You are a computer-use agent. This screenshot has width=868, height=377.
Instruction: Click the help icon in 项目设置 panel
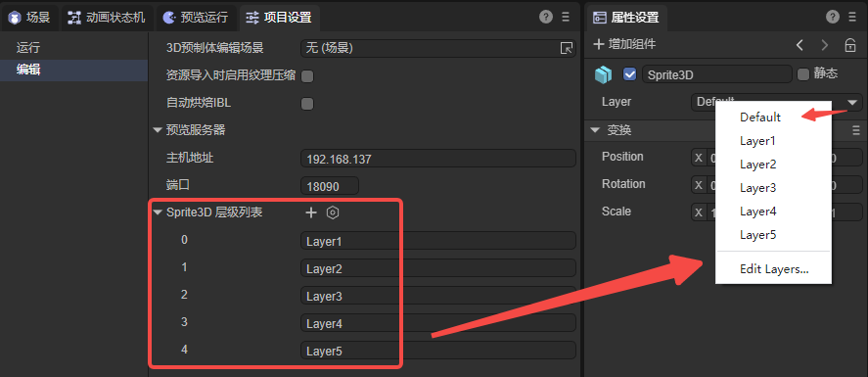point(546,18)
